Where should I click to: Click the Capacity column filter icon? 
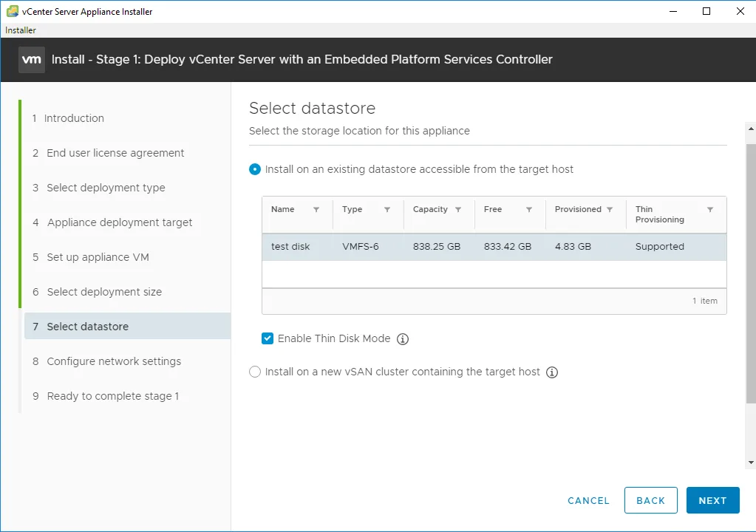click(458, 210)
